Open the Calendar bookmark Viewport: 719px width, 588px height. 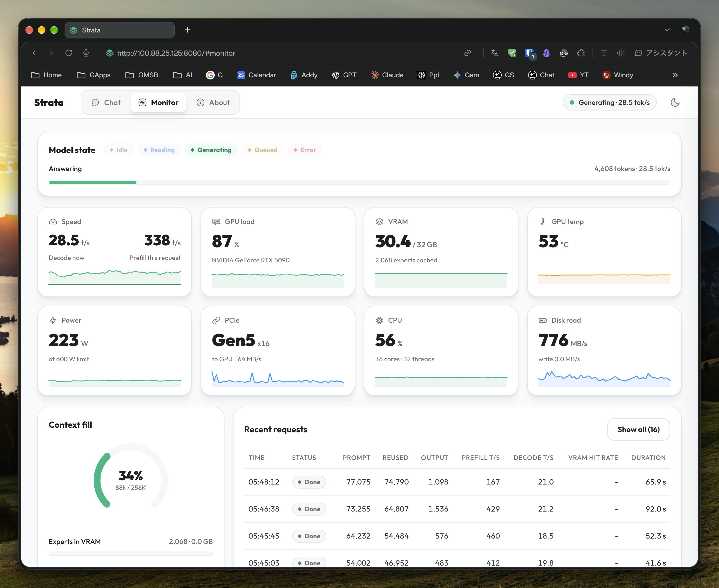(257, 75)
